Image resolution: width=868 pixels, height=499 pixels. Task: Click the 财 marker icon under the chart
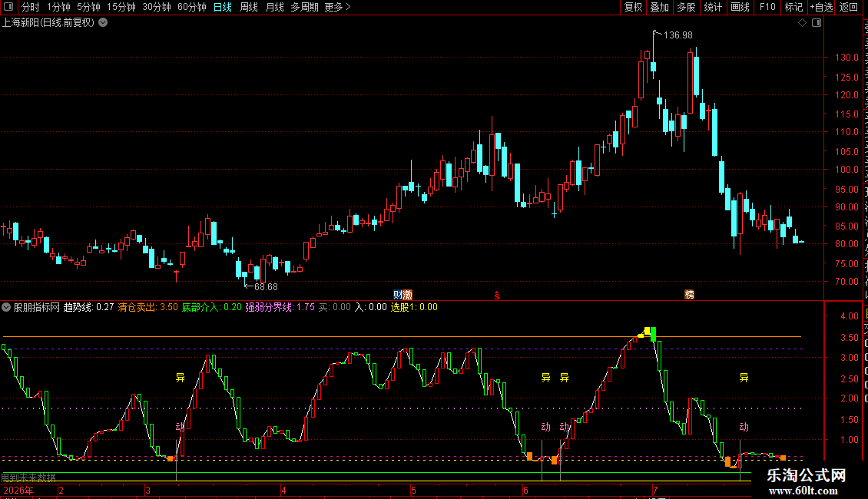pos(398,295)
